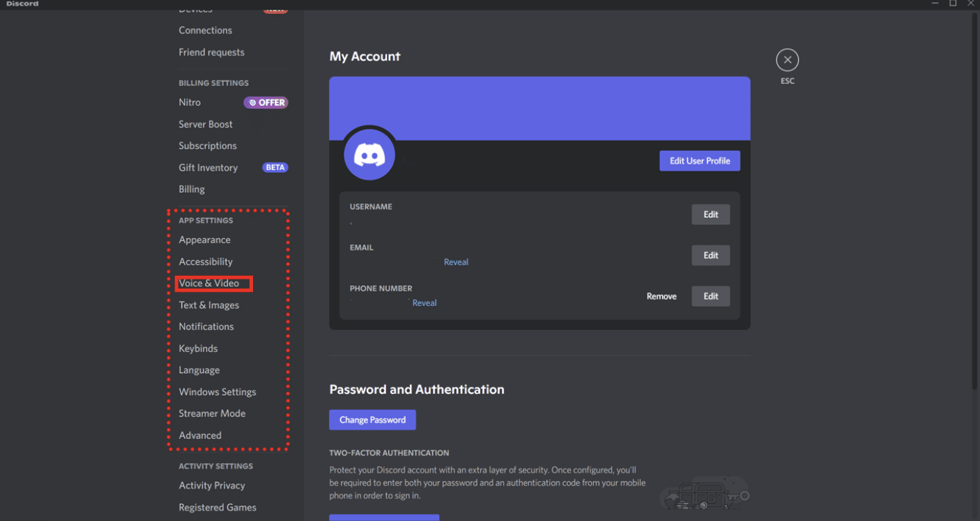Click the TWO-FACTOR AUTHENTICATION label

click(x=389, y=453)
